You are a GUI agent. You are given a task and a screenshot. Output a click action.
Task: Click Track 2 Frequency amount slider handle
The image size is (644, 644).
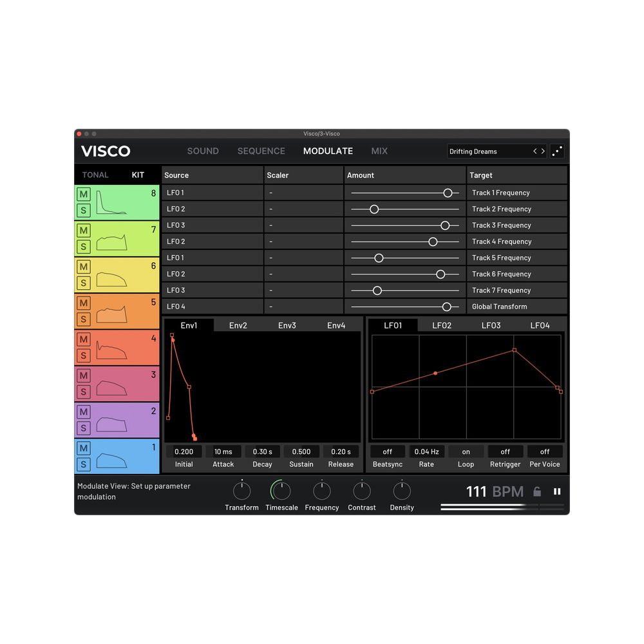point(374,209)
